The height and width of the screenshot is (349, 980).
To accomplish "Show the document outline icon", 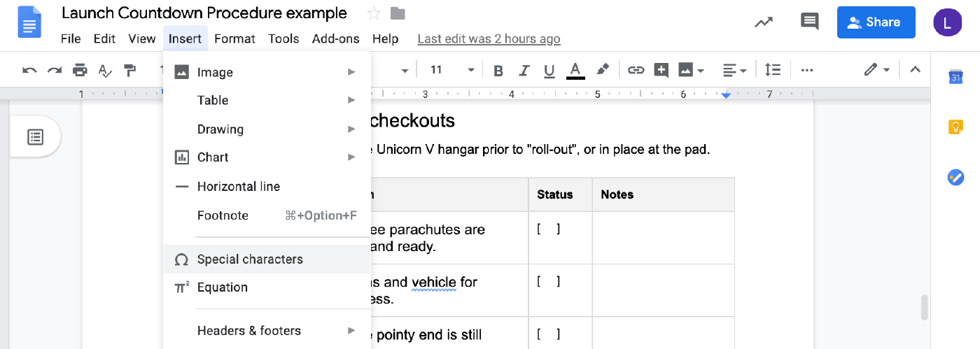I will [35, 137].
